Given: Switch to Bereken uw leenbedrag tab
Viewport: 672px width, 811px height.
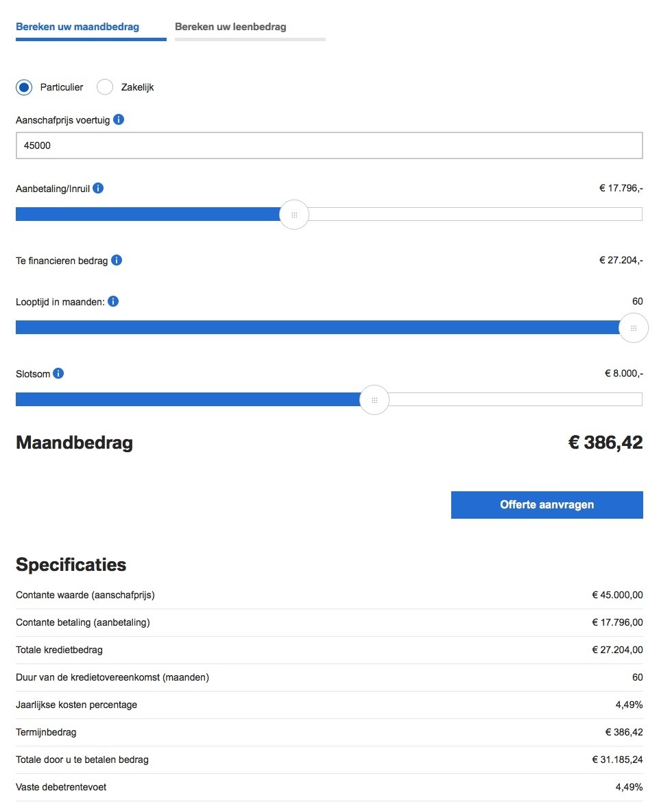Looking at the screenshot, I should pos(230,27).
